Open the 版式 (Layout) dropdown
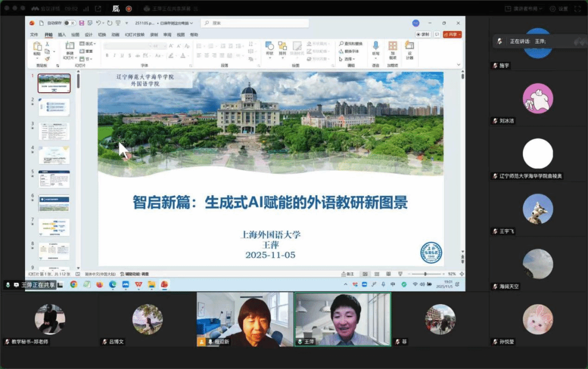The height and width of the screenshot is (369, 588). (x=88, y=44)
